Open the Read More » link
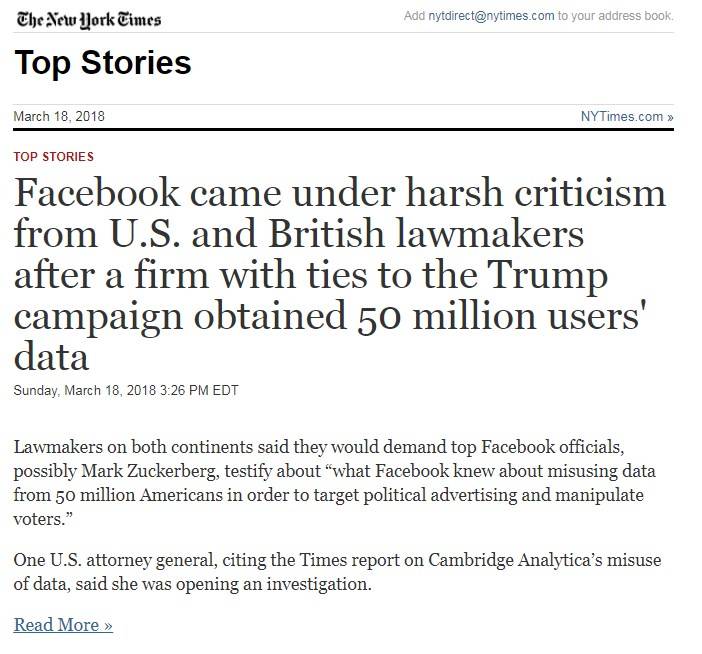The image size is (702, 654). (63, 625)
